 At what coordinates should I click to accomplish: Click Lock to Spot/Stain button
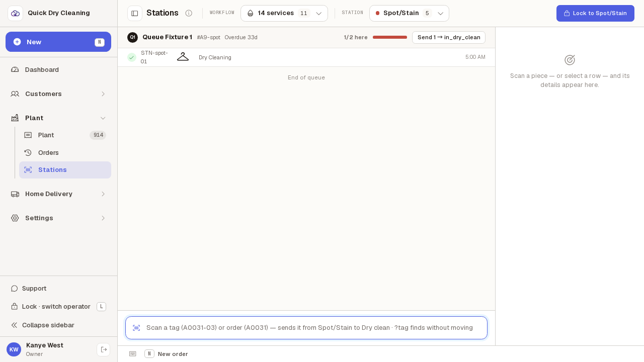[x=595, y=13]
